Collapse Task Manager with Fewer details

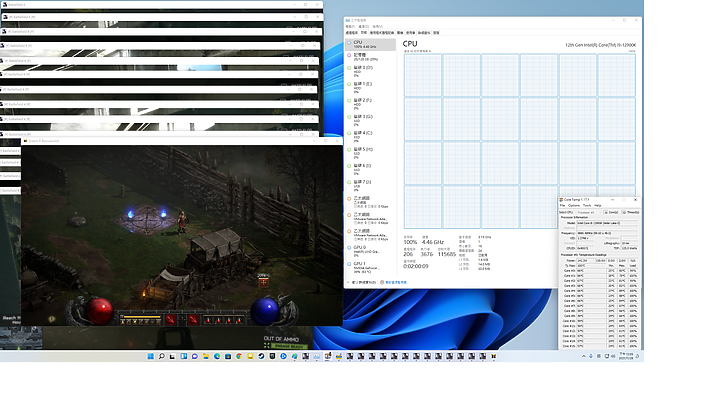(363, 282)
